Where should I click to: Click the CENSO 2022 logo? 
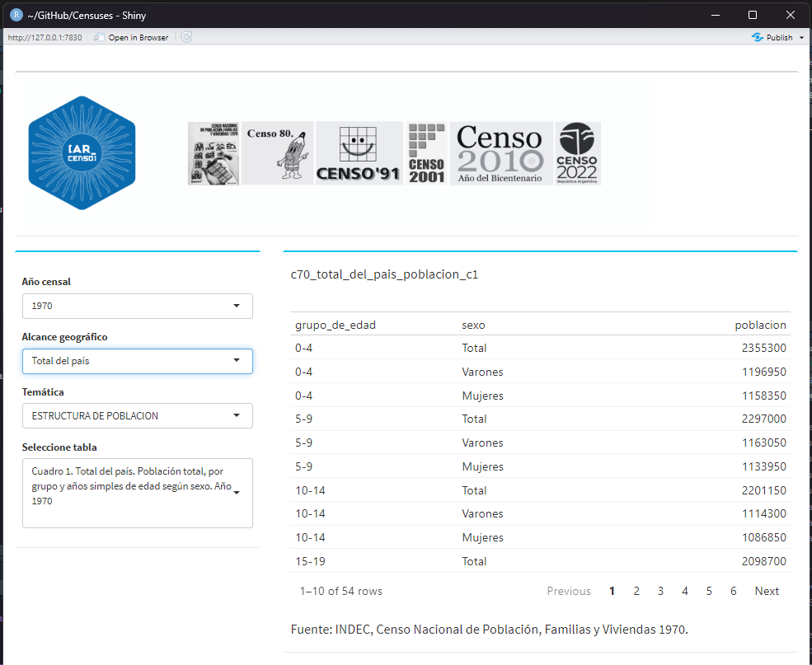pyautogui.click(x=577, y=153)
